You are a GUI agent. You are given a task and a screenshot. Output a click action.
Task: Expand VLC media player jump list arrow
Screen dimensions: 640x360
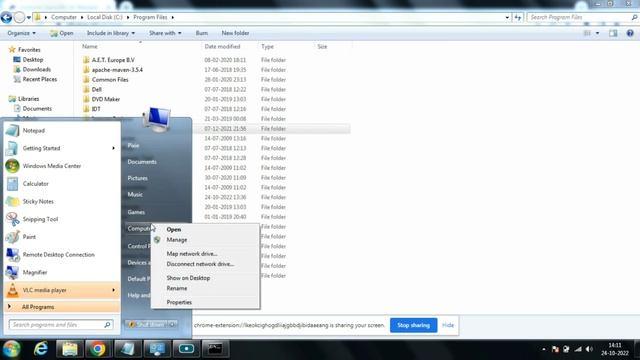(x=113, y=290)
